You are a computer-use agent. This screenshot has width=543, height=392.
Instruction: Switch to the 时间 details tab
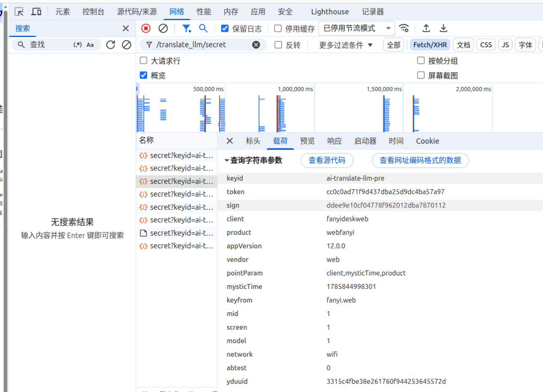pos(396,141)
